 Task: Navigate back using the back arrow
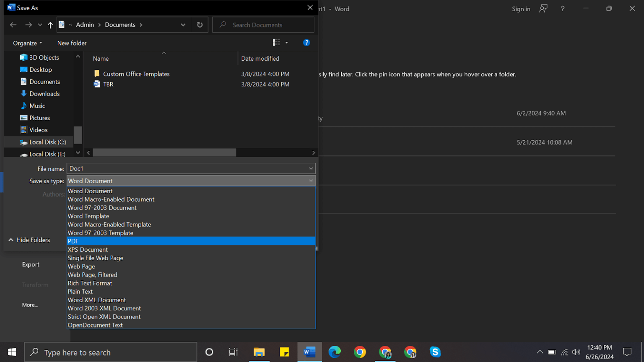[x=13, y=25]
